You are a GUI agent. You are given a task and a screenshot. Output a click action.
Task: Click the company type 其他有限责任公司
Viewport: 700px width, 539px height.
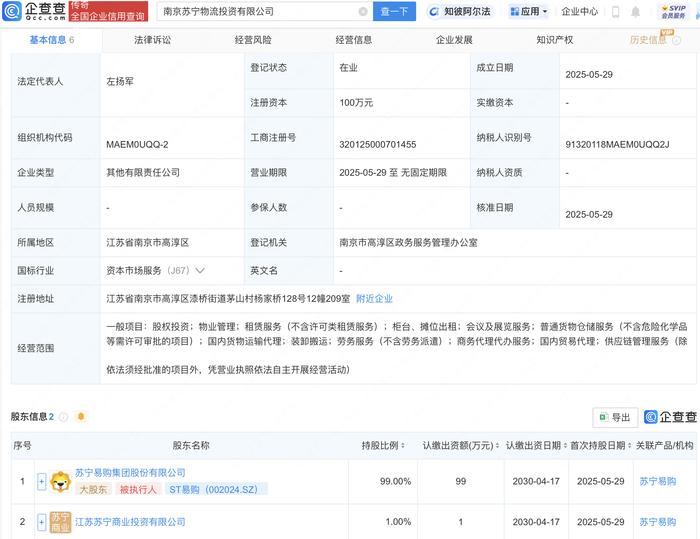[143, 173]
